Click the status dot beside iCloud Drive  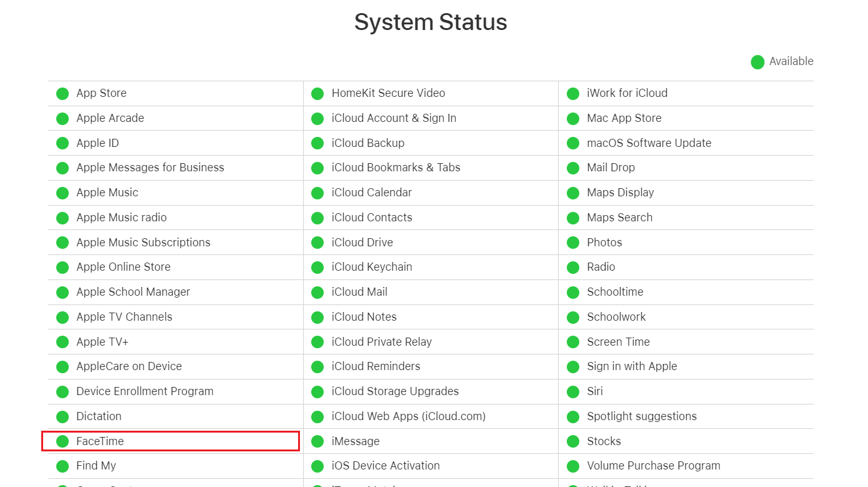[317, 243]
